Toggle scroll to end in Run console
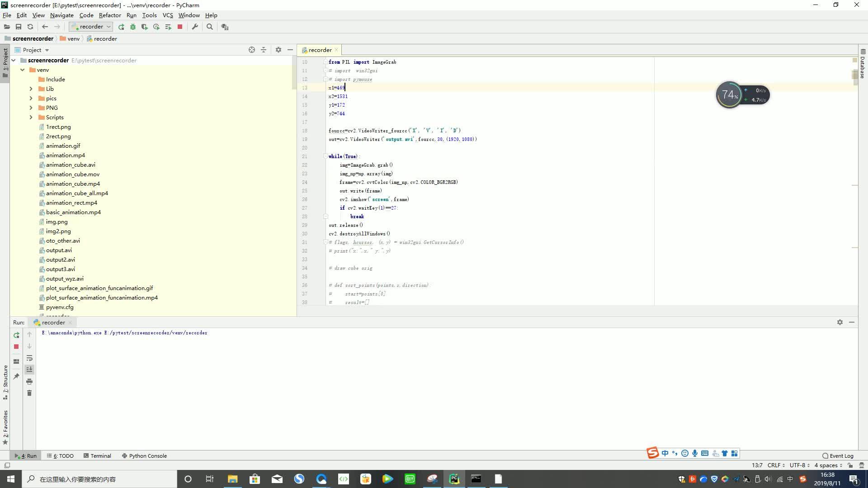This screenshot has width=868, height=488. pyautogui.click(x=29, y=370)
